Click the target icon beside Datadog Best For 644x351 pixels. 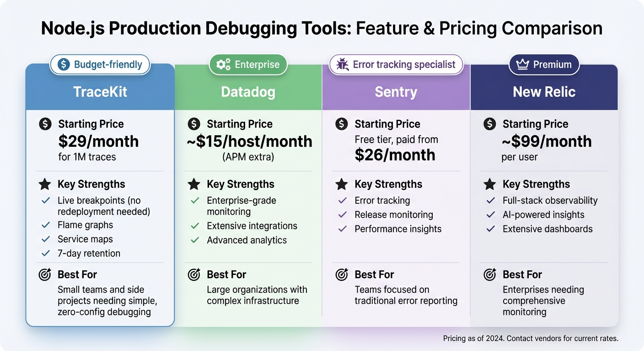pos(194,275)
